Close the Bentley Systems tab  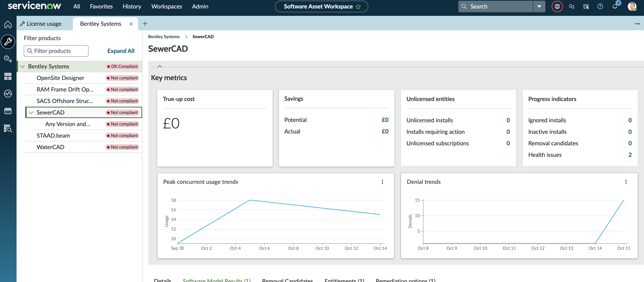[x=131, y=24]
